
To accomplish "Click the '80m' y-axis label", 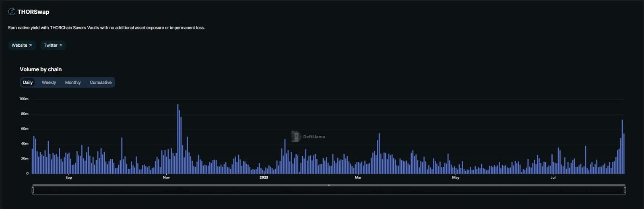I will point(25,114).
